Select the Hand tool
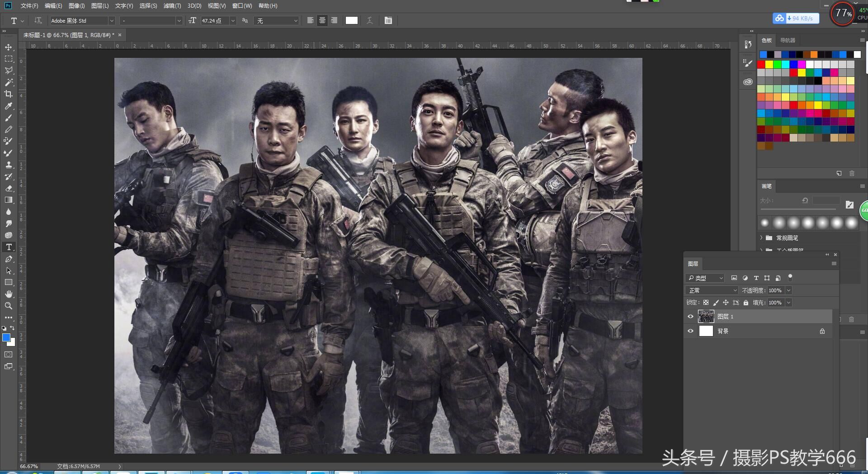 pos(8,294)
